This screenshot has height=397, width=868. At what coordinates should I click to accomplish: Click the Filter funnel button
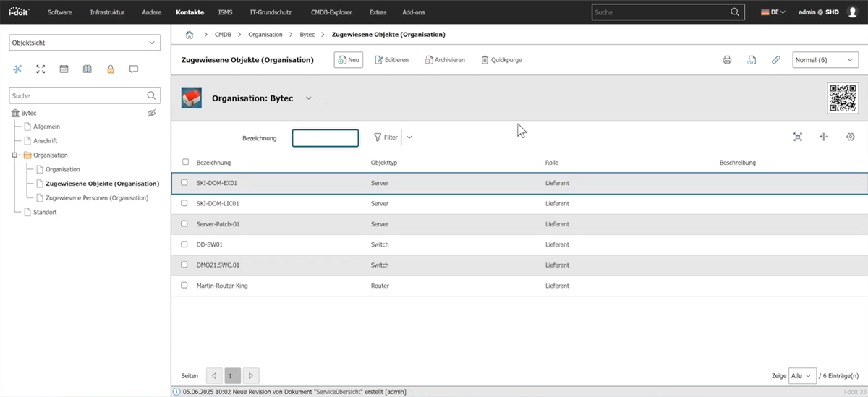tap(386, 137)
